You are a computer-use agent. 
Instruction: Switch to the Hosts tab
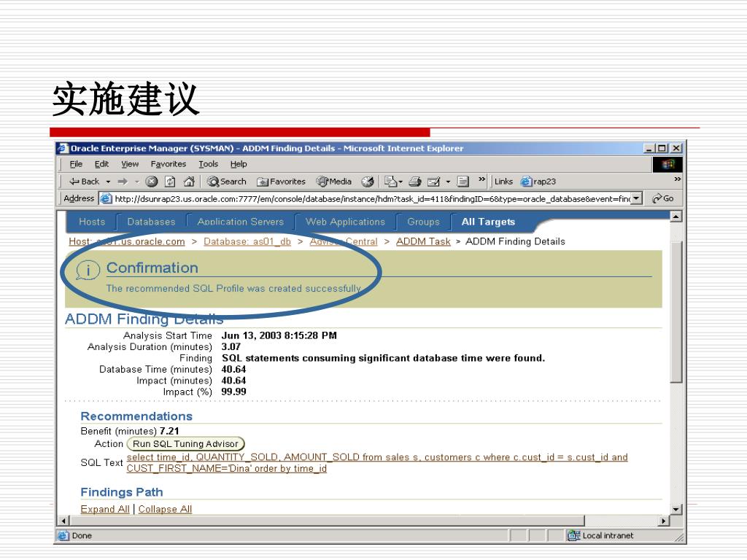[x=92, y=222]
